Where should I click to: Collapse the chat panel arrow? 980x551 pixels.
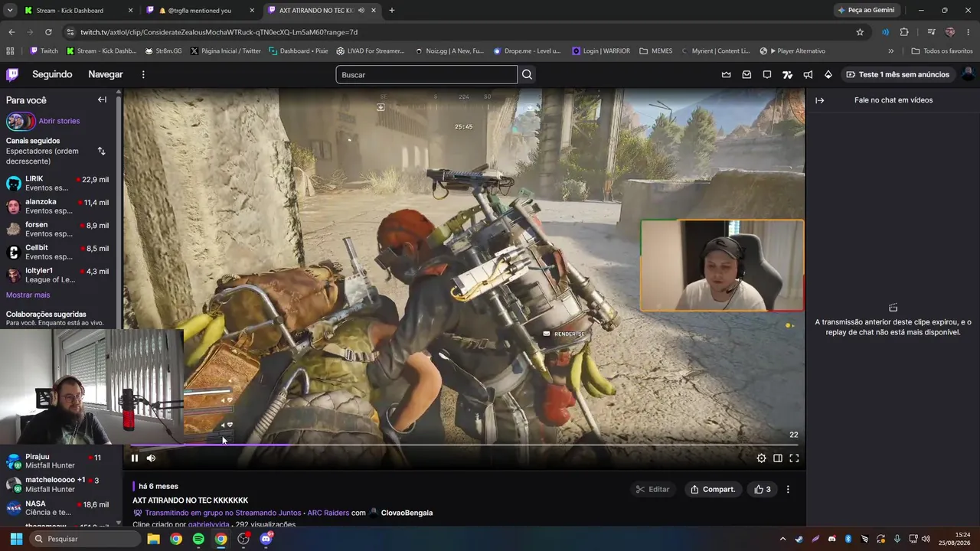[x=819, y=100]
